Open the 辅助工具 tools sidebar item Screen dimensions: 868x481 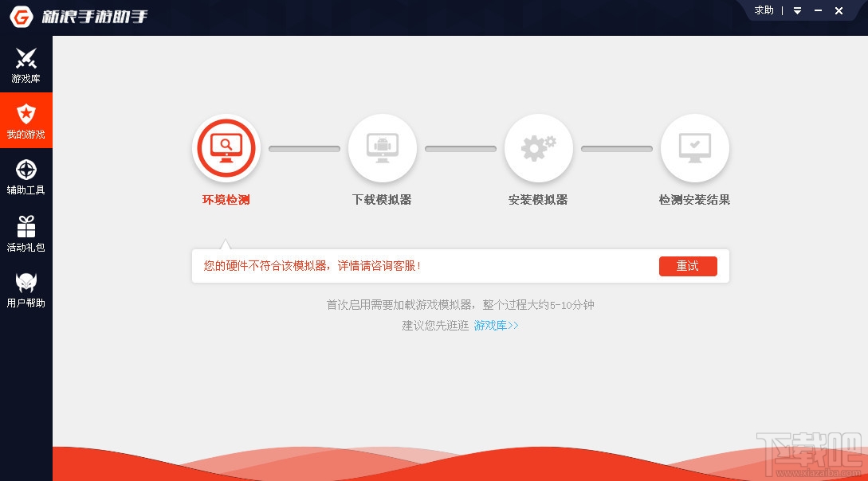tap(26, 177)
